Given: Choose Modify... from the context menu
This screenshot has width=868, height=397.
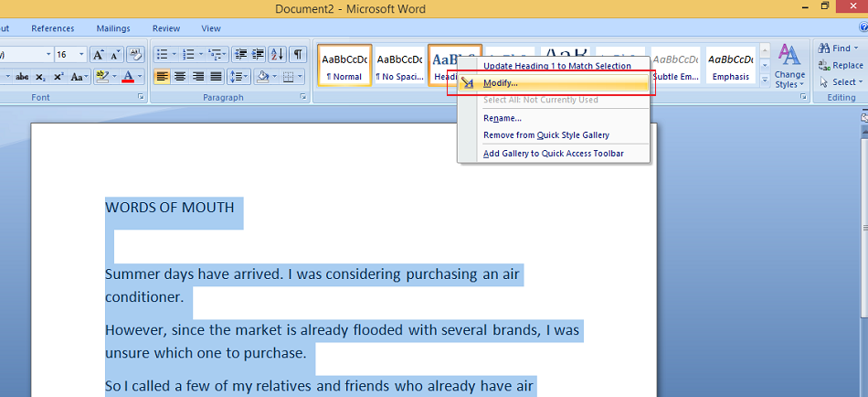Looking at the screenshot, I should click(501, 83).
